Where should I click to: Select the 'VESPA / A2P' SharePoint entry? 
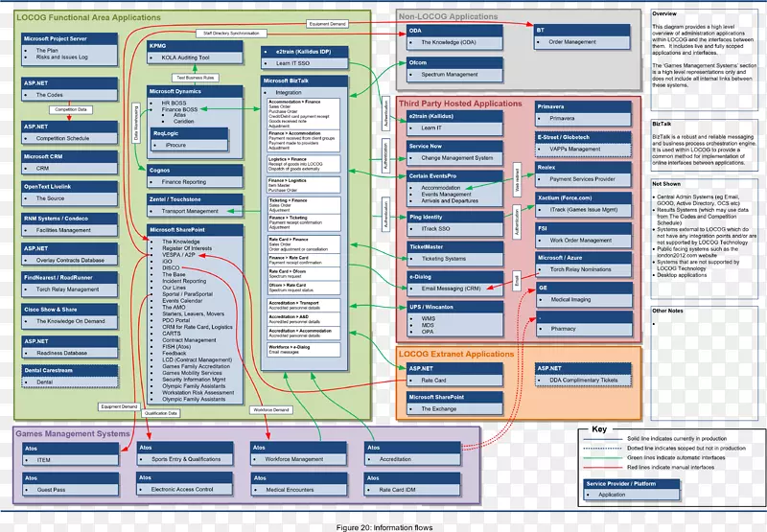[178, 255]
